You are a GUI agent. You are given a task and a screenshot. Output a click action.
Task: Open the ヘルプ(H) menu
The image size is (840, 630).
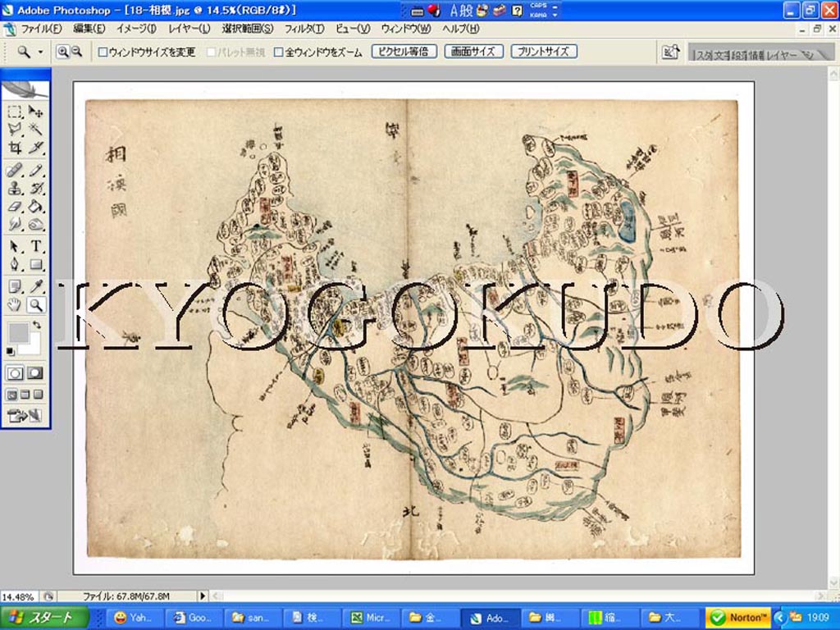461,29
